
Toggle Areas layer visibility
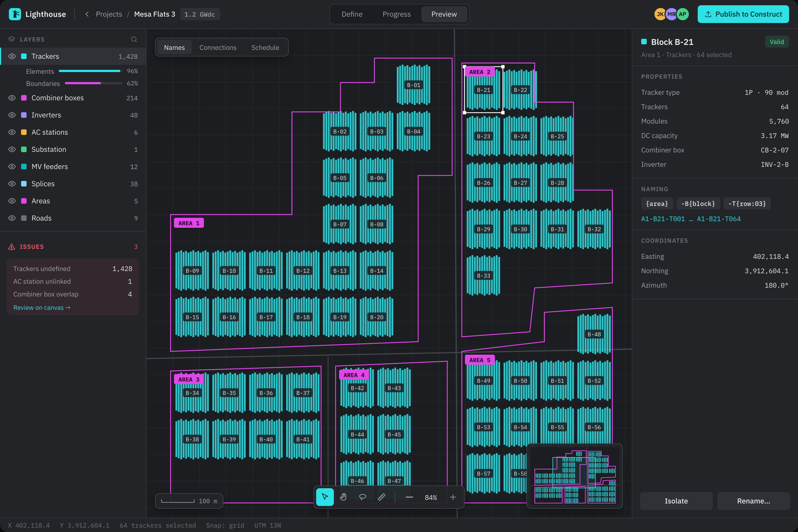pos(12,201)
